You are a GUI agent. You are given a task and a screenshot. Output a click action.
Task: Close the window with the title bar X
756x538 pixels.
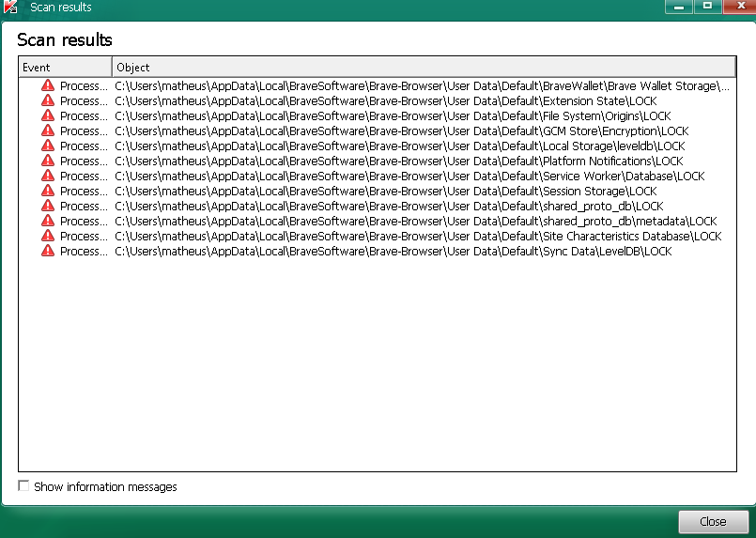tap(741, 7)
